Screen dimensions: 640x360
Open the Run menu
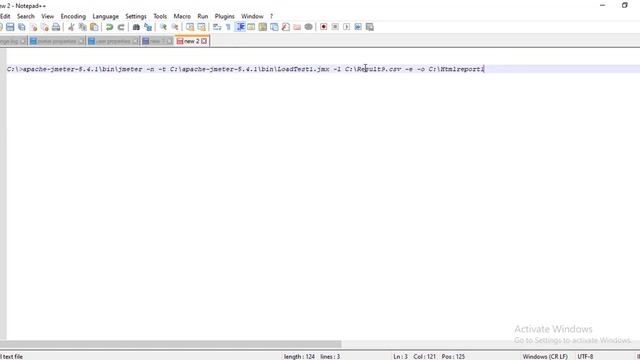(203, 16)
